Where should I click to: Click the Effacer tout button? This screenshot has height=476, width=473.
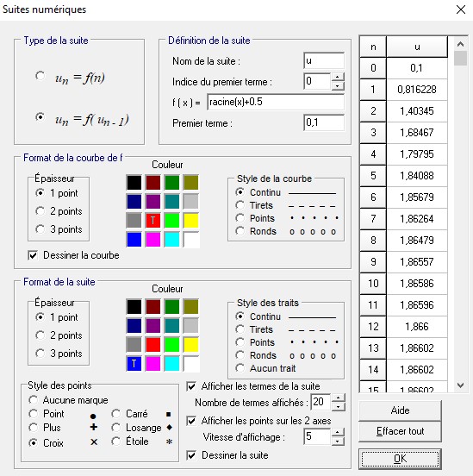point(400,431)
